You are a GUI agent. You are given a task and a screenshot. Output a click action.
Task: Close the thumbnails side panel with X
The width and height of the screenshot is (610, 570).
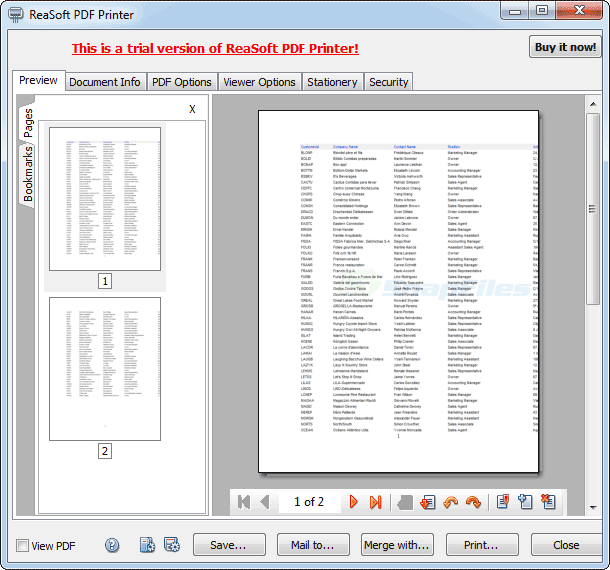[x=192, y=109]
